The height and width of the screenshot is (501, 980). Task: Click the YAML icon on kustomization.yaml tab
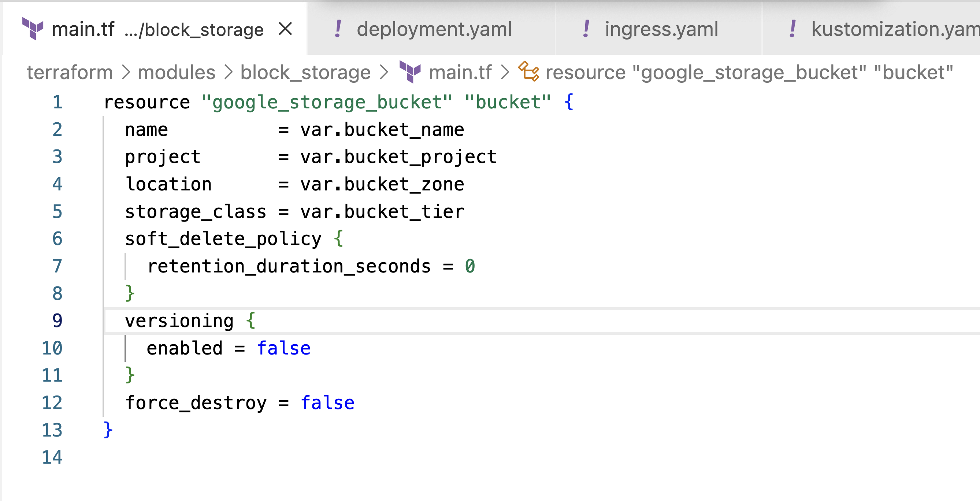pos(793,29)
